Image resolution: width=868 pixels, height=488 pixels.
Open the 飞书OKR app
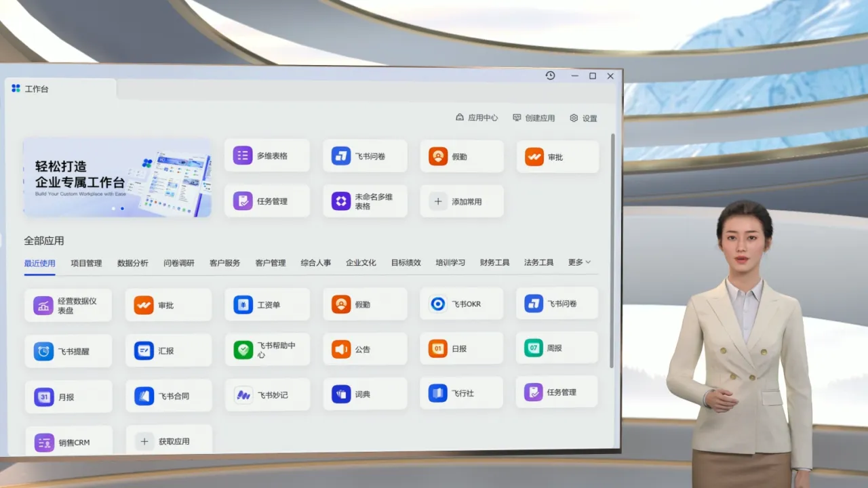438,304
